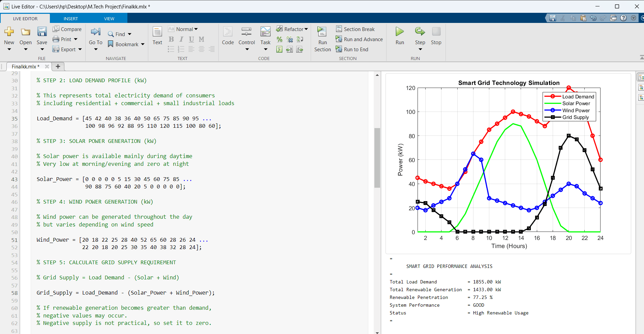644x334 pixels.
Task: Toggle underline text formatting
Action: tap(191, 39)
